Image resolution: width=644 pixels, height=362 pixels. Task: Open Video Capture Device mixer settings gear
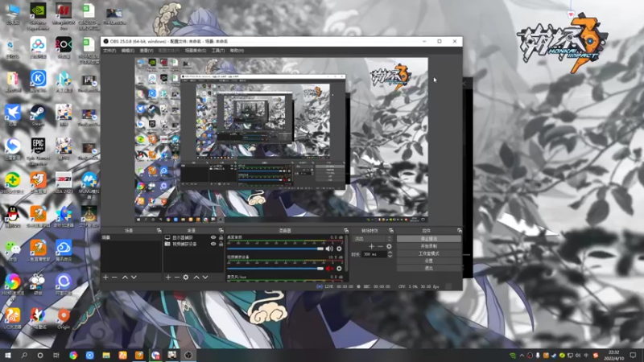point(339,269)
